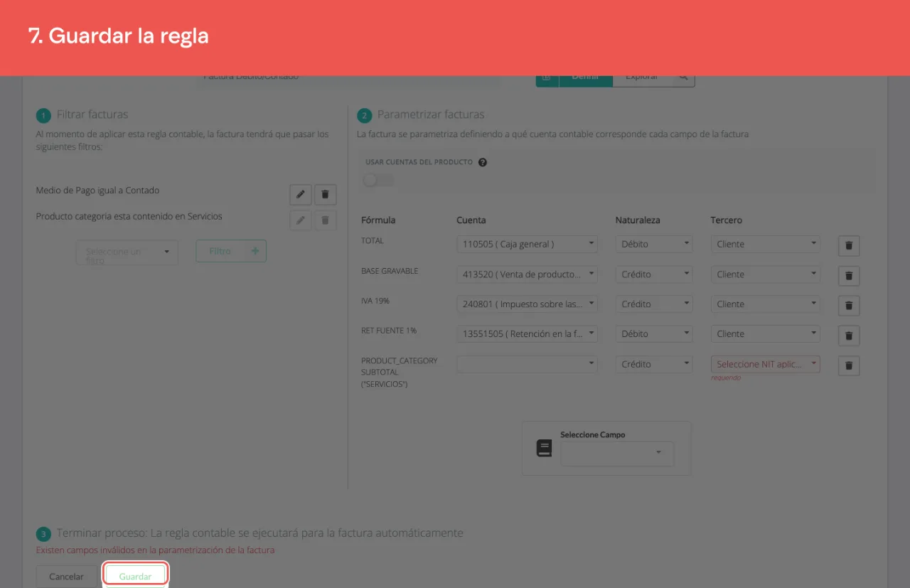
Task: Edit the 'Medio de Pago igual a Contado' filter
Action: 301,194
